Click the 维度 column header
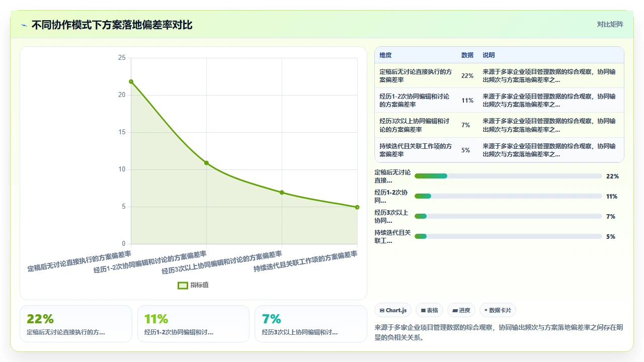The height and width of the screenshot is (362, 644). coord(385,55)
